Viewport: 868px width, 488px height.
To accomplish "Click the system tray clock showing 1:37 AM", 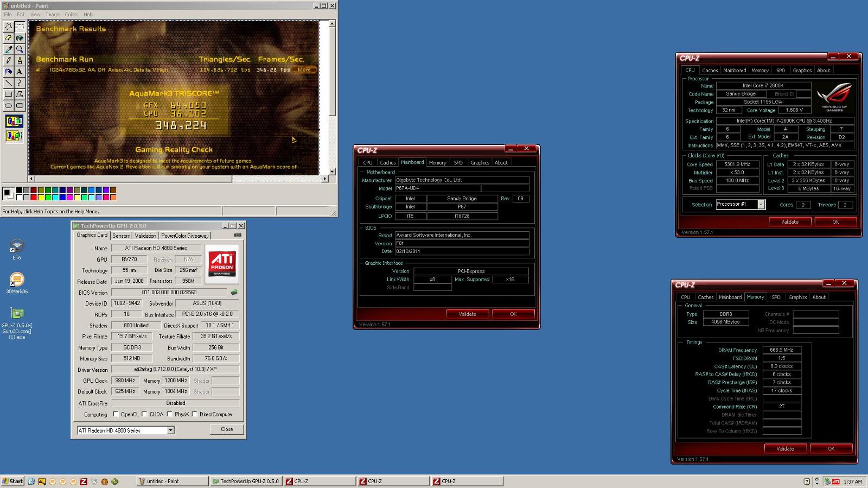I will (853, 481).
